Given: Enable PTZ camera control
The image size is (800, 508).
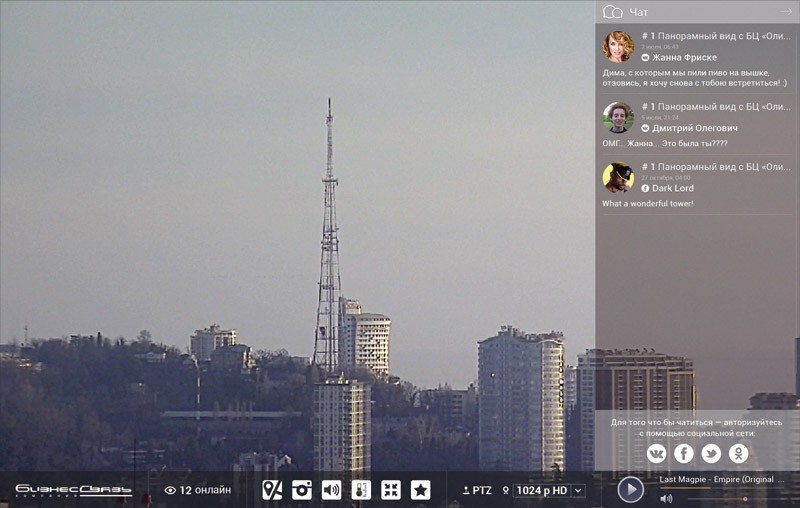Looking at the screenshot, I should pos(477,490).
